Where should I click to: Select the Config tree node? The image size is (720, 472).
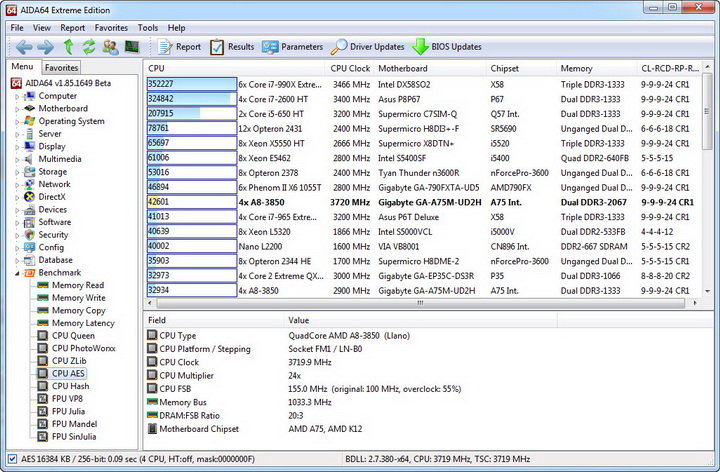51,247
